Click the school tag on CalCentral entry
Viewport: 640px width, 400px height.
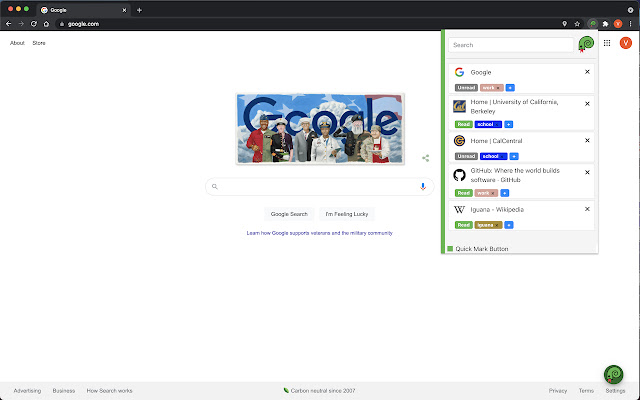(493, 156)
